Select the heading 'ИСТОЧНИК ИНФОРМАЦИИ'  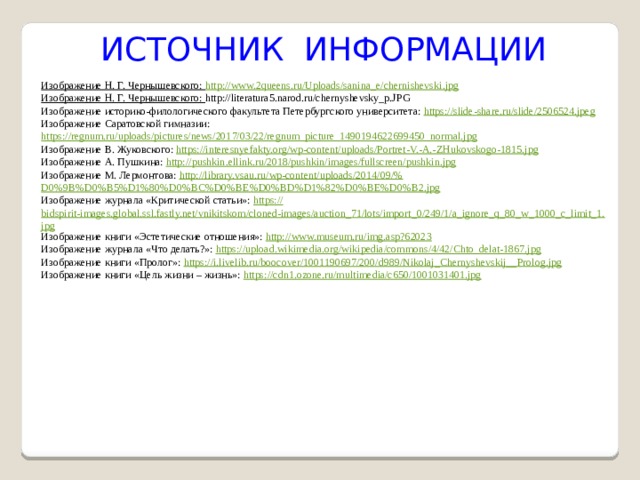click(323, 49)
